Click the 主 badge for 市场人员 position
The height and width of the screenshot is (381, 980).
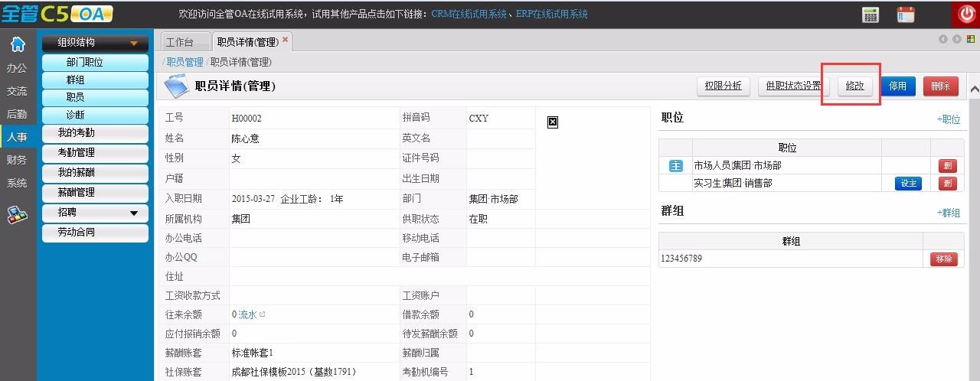click(x=675, y=166)
